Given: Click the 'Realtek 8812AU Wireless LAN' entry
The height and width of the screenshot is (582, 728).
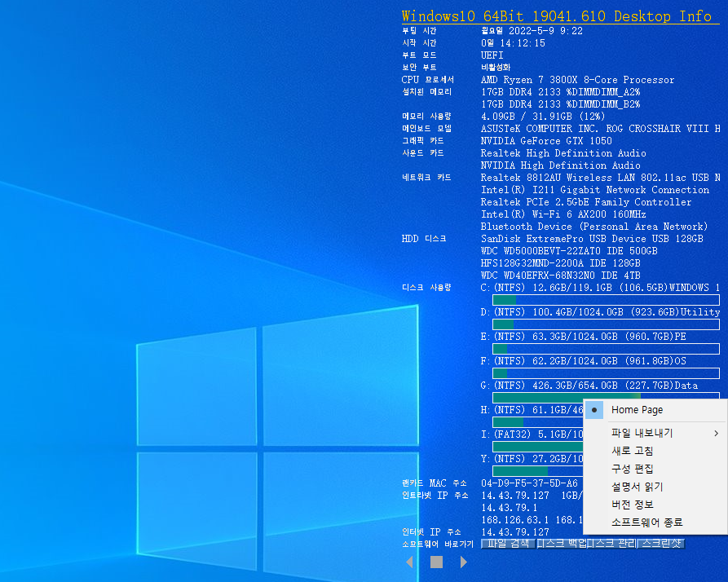Looking at the screenshot, I should (x=600, y=178).
